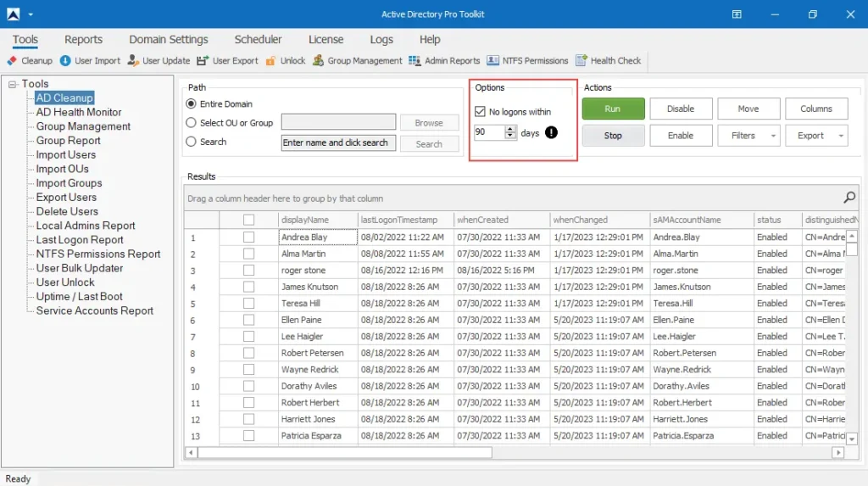Click the magnifier search icon in Results
This screenshot has height=486, width=868.
coord(849,198)
